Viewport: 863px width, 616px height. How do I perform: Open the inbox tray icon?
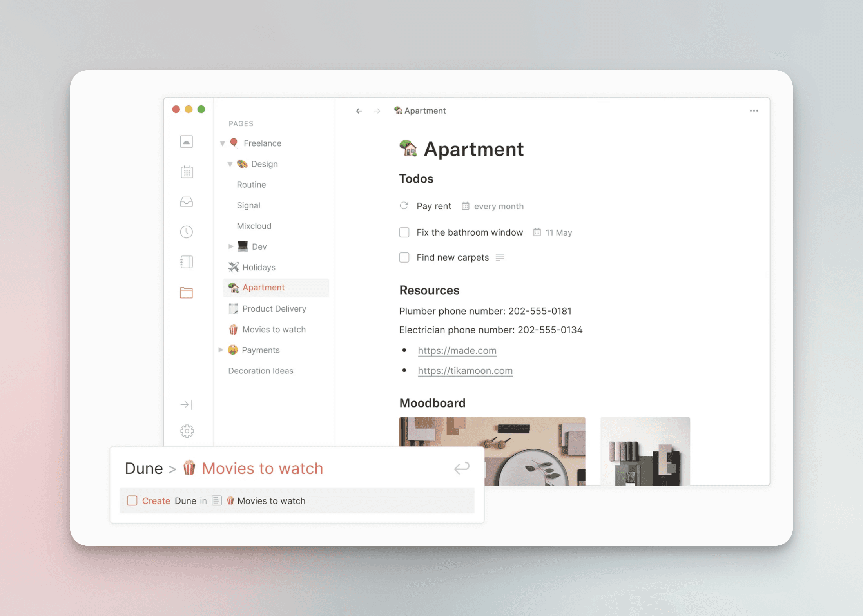click(187, 202)
